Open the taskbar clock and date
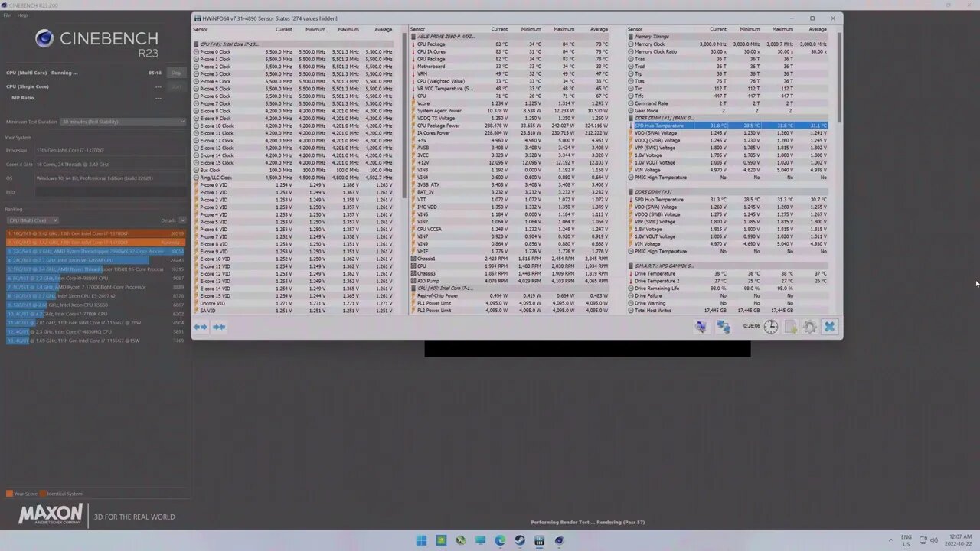The image size is (980, 551). pos(957,540)
